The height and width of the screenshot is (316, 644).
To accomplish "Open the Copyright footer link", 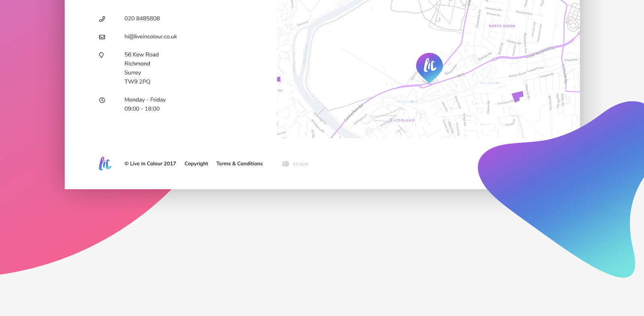I will click(x=196, y=164).
